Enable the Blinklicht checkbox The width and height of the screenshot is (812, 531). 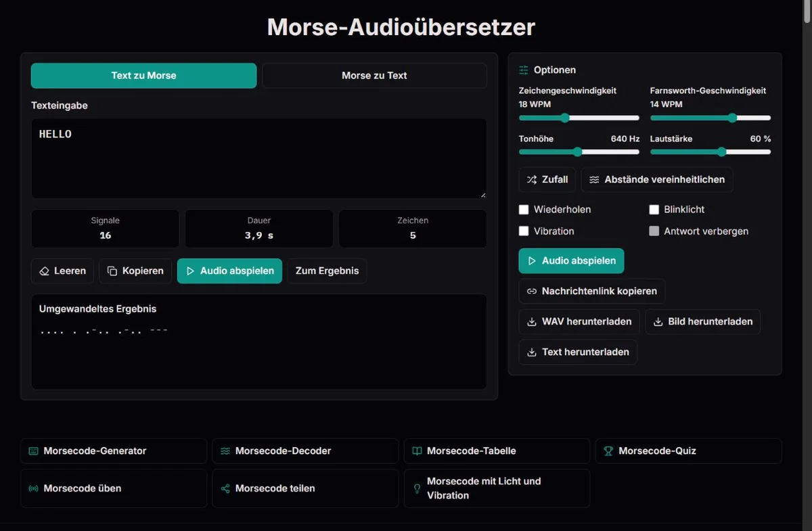[654, 210]
